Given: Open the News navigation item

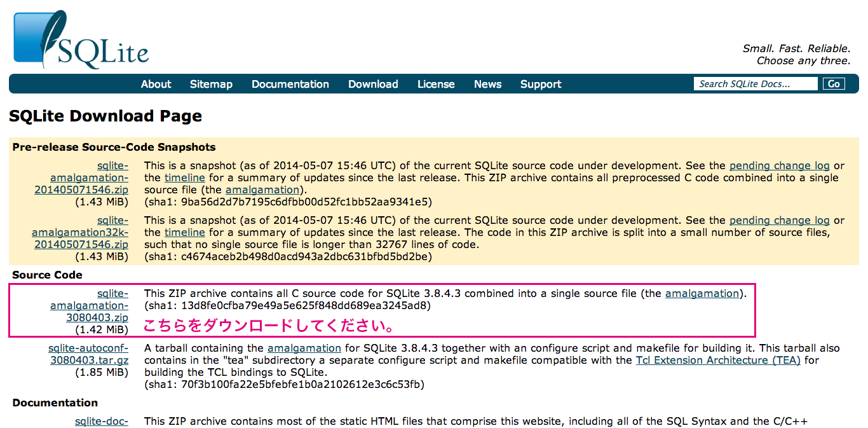Looking at the screenshot, I should (487, 84).
